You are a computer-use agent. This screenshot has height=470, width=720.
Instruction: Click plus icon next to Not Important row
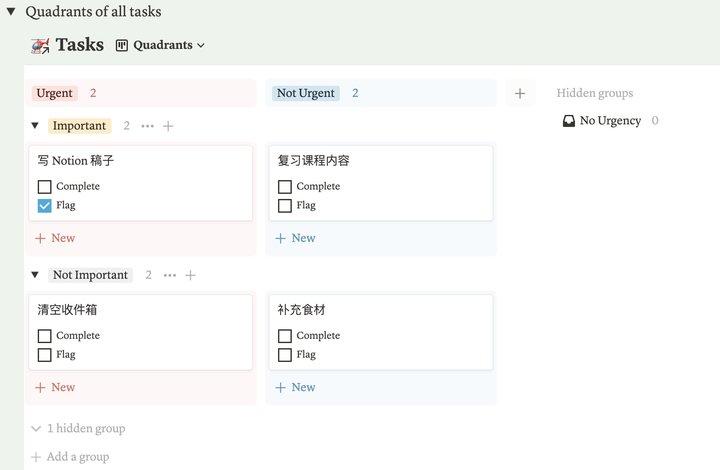tap(190, 275)
